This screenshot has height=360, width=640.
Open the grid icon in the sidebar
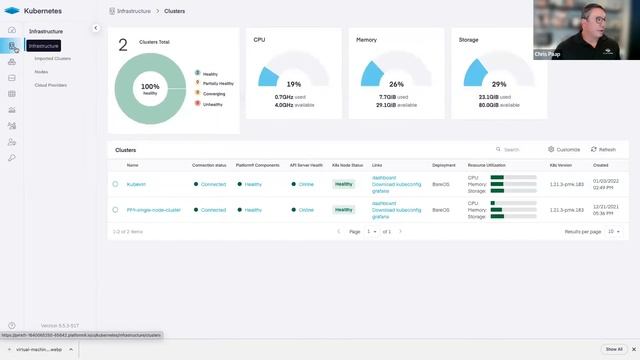pos(12,94)
